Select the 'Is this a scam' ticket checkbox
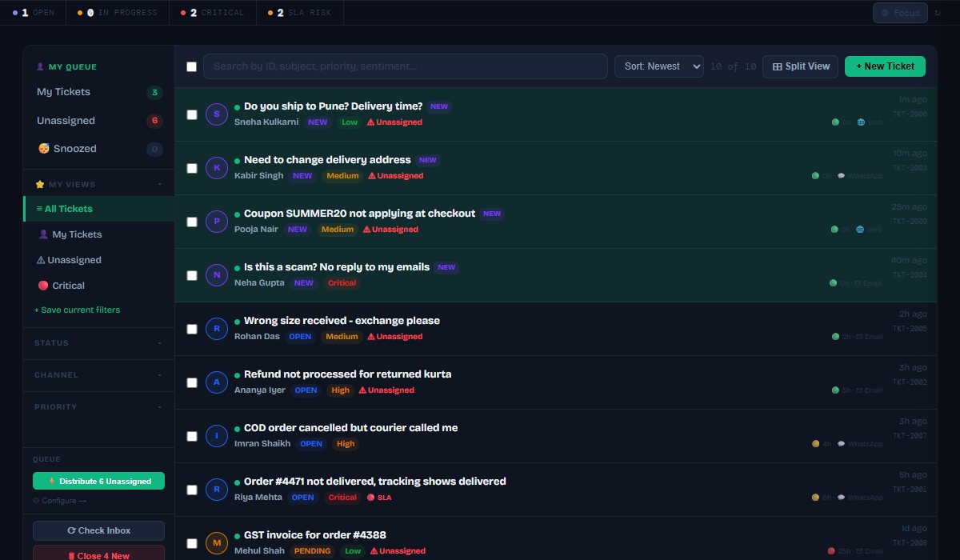960x560 pixels. coord(192,275)
